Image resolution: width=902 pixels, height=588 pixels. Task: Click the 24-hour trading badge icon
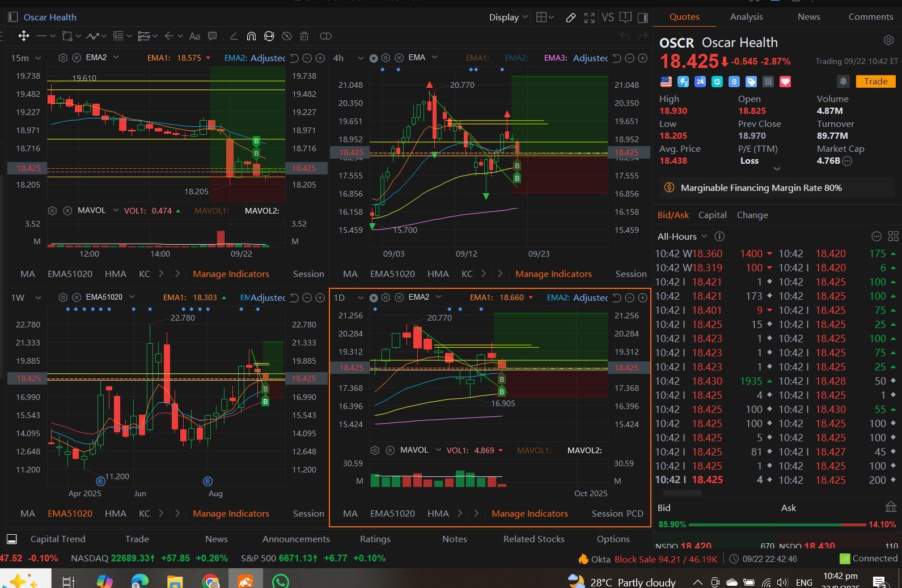pyautogui.click(x=700, y=82)
